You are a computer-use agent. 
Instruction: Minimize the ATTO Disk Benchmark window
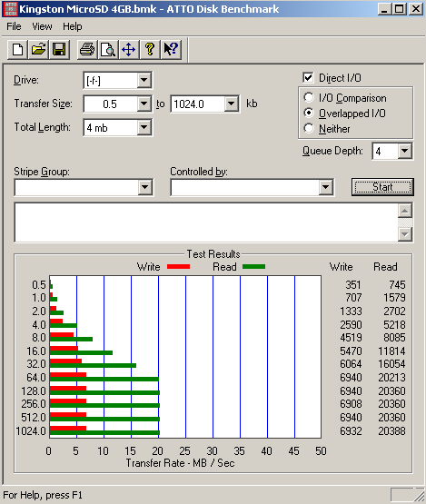click(x=384, y=9)
